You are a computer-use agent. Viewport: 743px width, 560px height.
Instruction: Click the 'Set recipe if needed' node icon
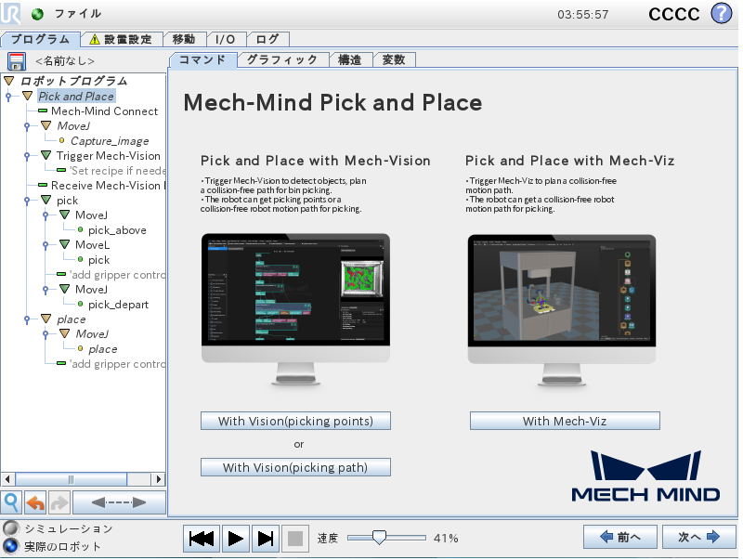pyautogui.click(x=61, y=170)
